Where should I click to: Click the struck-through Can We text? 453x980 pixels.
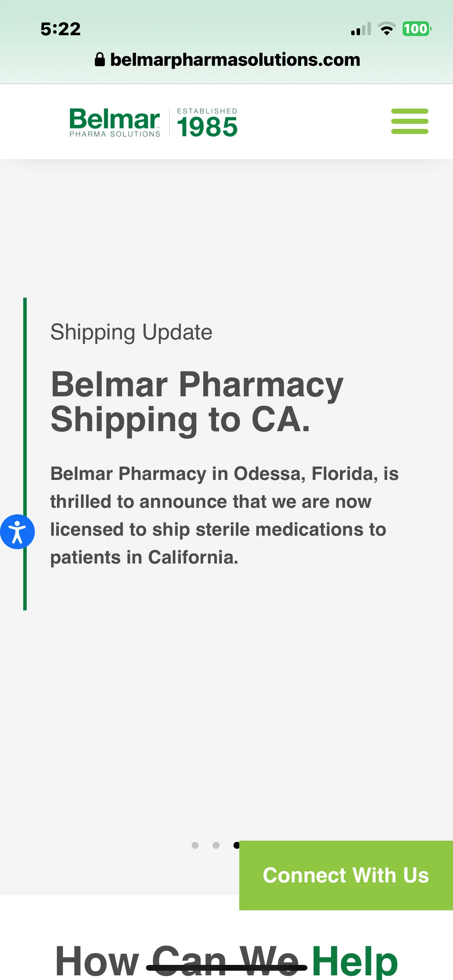click(x=226, y=961)
